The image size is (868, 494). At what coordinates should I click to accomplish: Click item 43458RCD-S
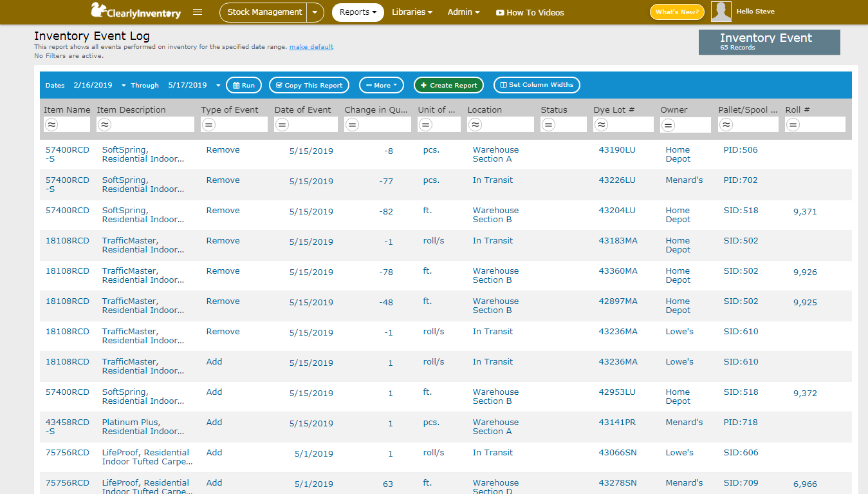coord(68,427)
